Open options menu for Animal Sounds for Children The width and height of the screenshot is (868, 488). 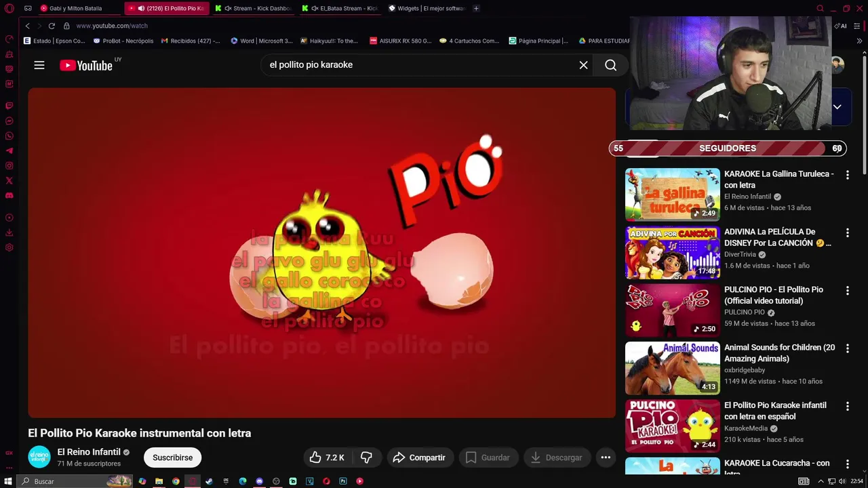coord(847,348)
